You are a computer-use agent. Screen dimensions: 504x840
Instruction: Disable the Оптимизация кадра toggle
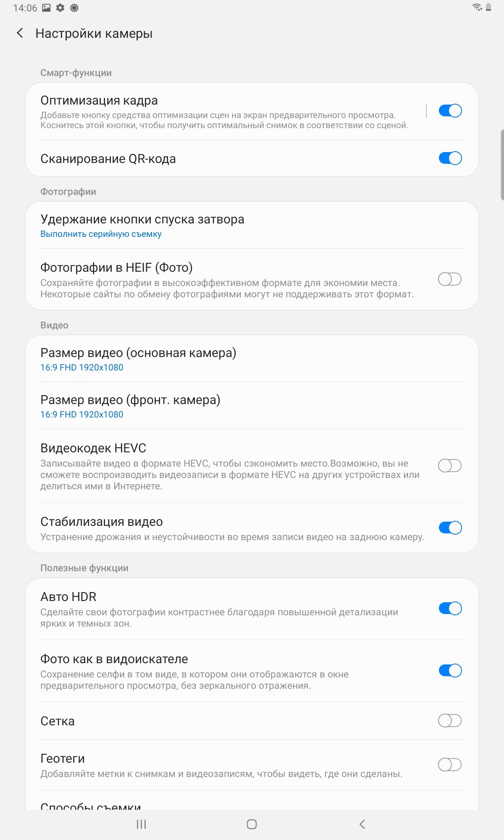[x=450, y=110]
